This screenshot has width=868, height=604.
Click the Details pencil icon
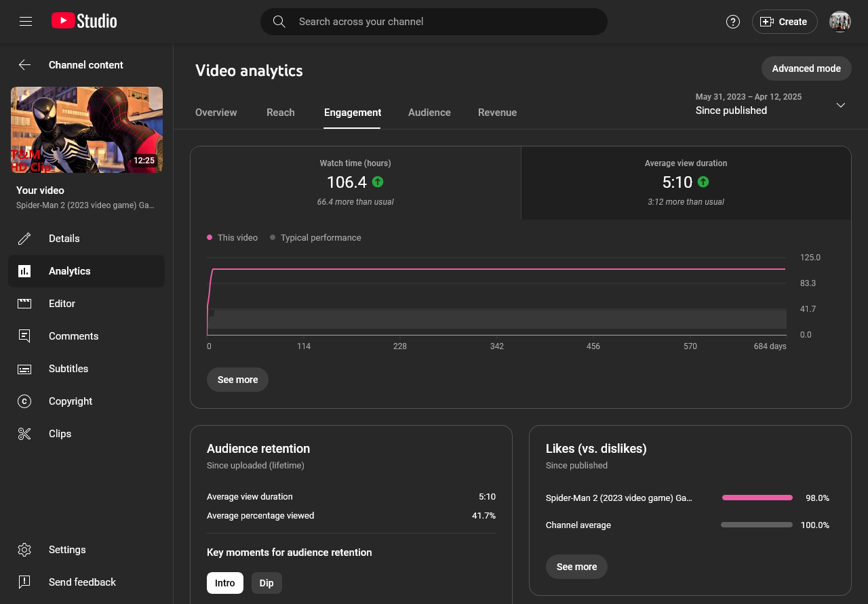coord(24,239)
